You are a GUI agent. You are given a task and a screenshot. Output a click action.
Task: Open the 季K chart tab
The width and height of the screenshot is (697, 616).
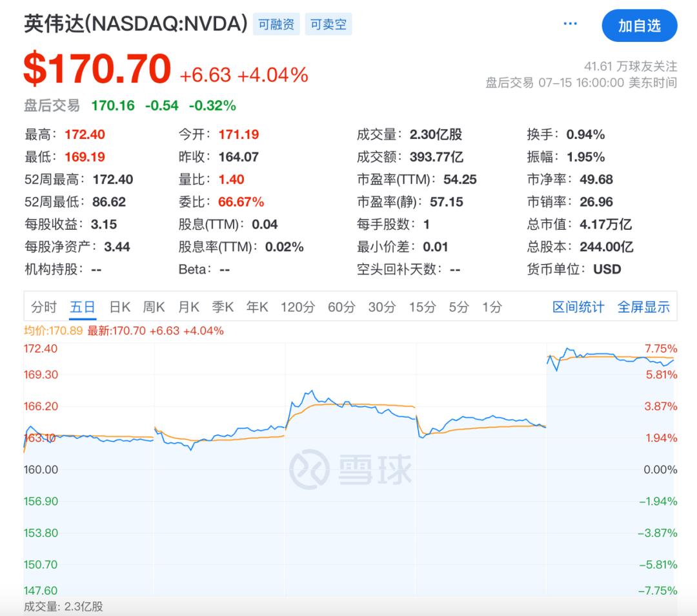(x=223, y=307)
